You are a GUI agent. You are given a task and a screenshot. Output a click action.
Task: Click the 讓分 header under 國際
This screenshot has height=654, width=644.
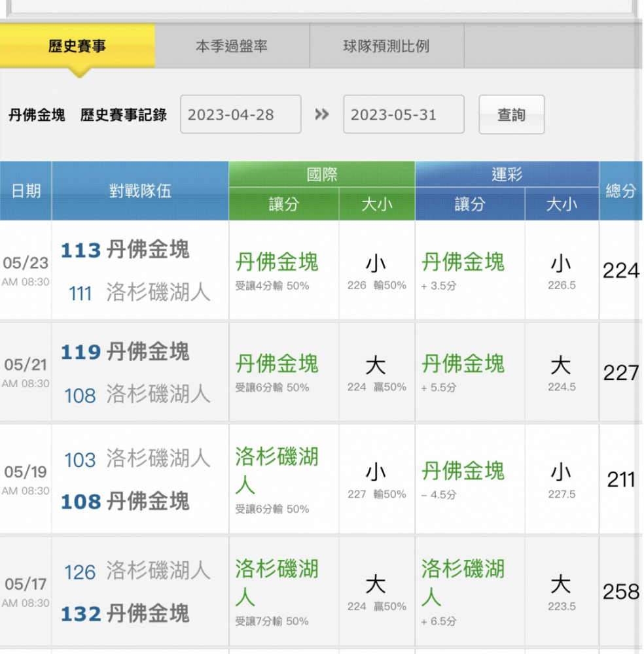click(x=284, y=204)
